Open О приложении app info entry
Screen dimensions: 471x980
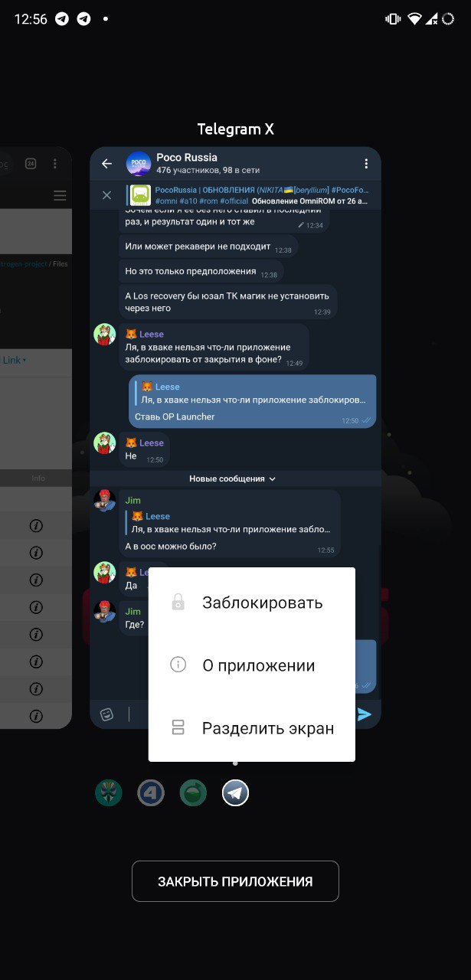click(252, 665)
